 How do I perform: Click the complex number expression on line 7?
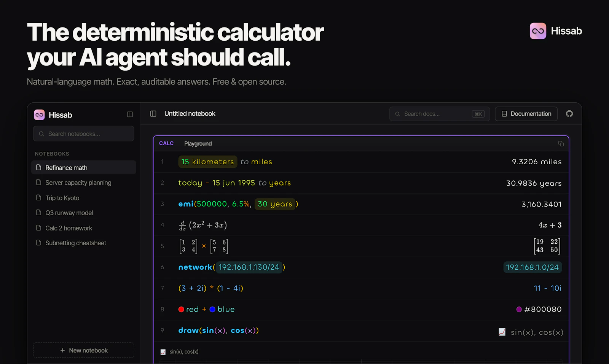[x=211, y=288]
